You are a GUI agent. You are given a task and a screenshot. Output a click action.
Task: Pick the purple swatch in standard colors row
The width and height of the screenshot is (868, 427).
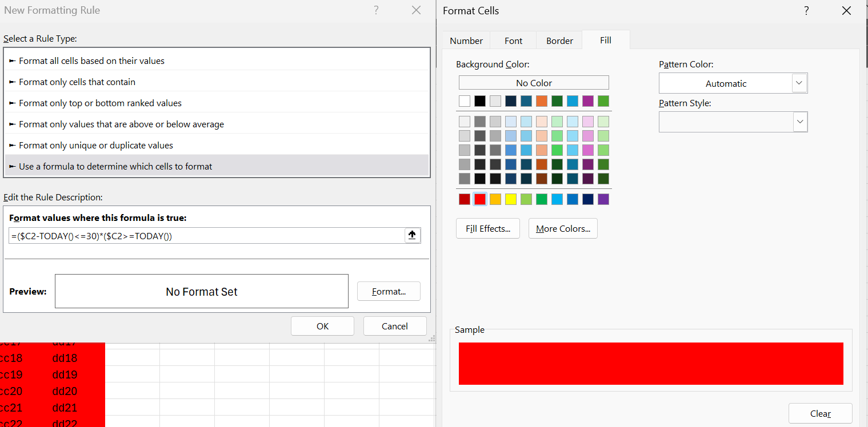coord(603,199)
